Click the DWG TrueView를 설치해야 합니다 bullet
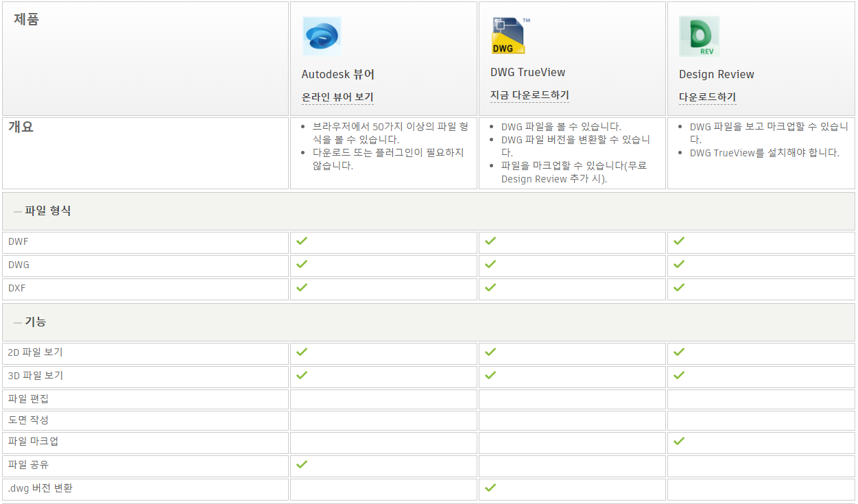The height and width of the screenshot is (504, 858). coord(765,153)
